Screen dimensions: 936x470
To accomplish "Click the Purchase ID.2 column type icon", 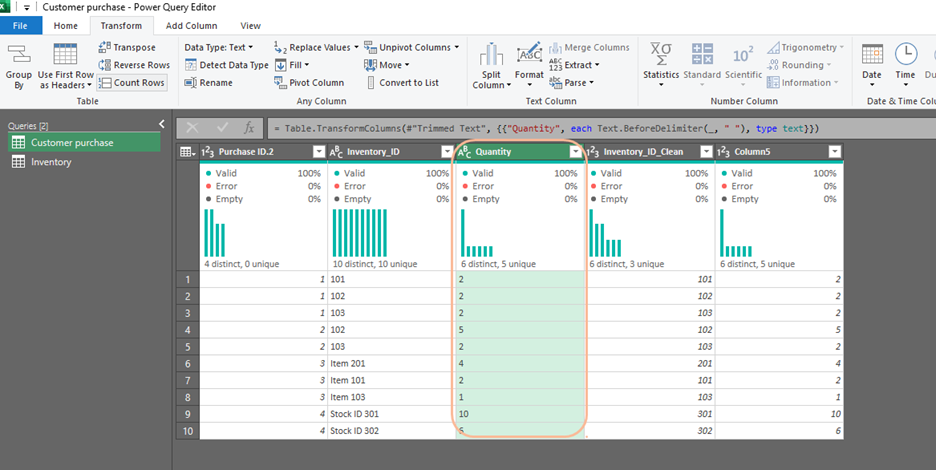I will pyautogui.click(x=207, y=152).
